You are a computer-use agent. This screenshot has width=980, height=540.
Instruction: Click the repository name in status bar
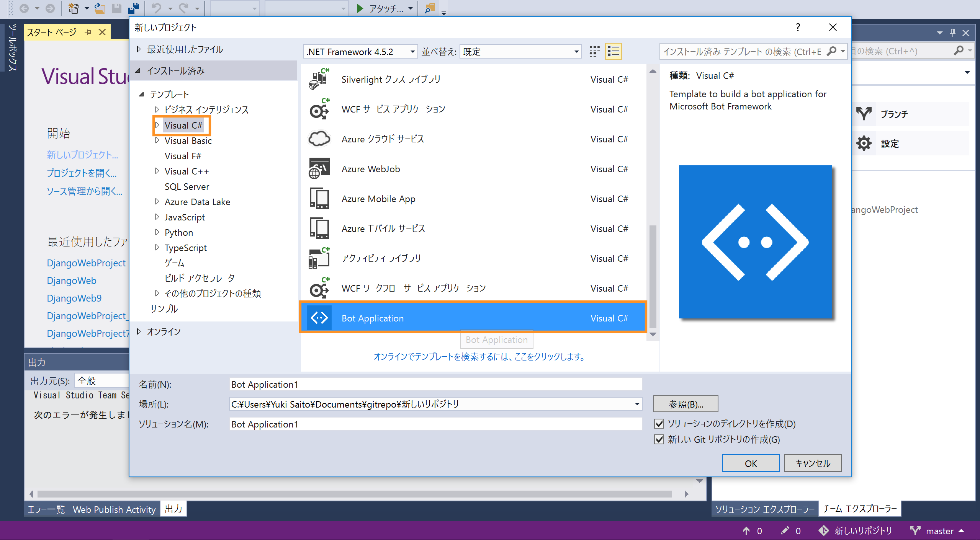(863, 530)
